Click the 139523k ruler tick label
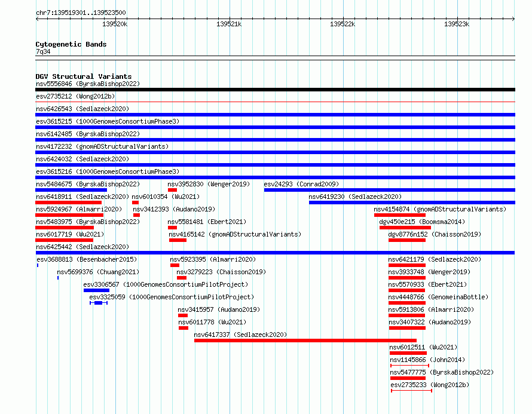The height and width of the screenshot is (414, 532). pos(457,24)
